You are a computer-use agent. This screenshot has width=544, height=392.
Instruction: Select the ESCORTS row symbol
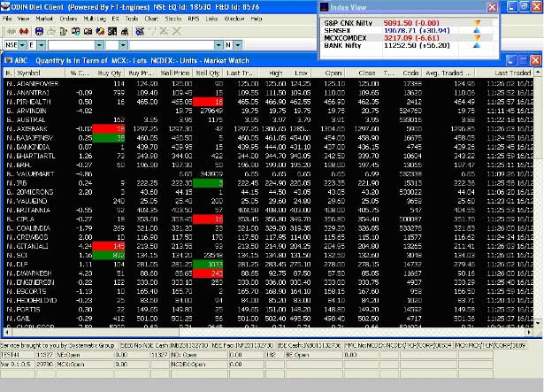(31, 291)
